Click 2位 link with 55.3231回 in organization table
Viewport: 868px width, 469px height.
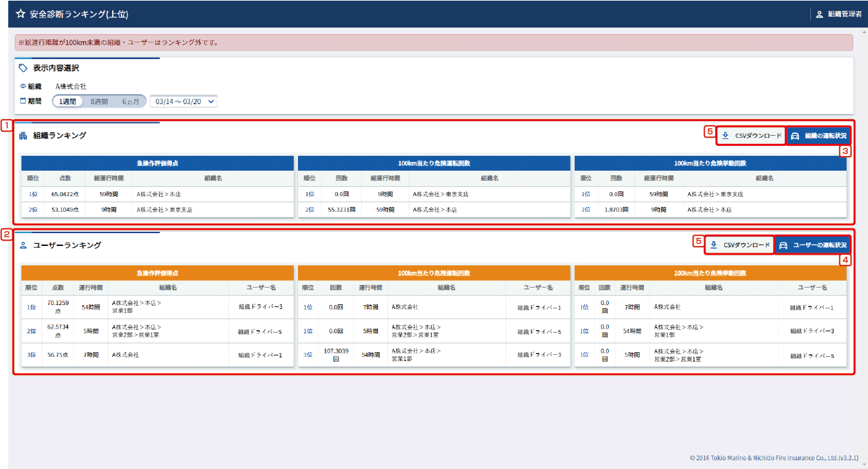tap(309, 210)
